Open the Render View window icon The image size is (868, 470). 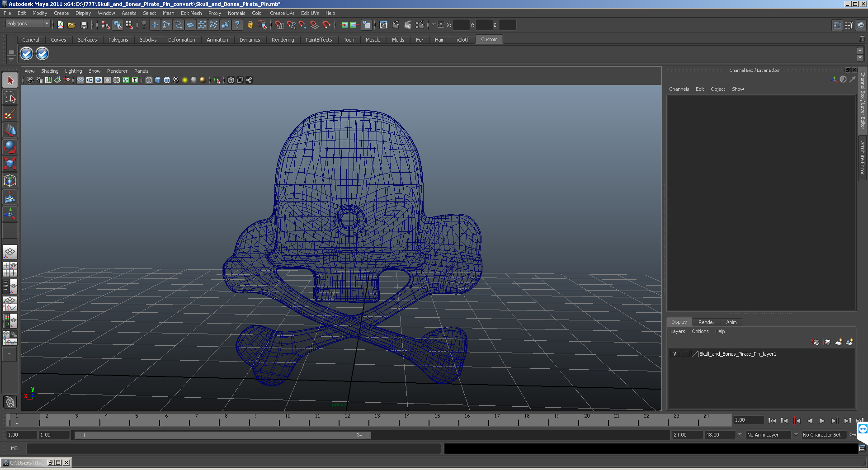click(384, 25)
